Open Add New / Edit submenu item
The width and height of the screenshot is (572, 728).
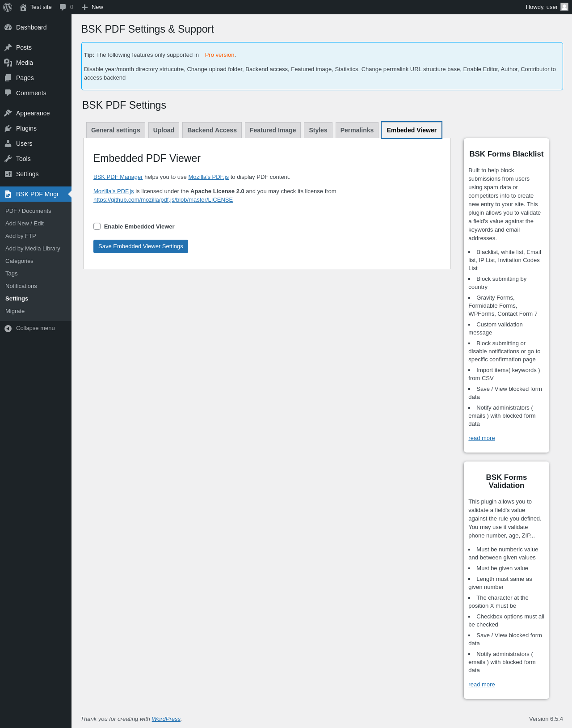tap(36, 224)
